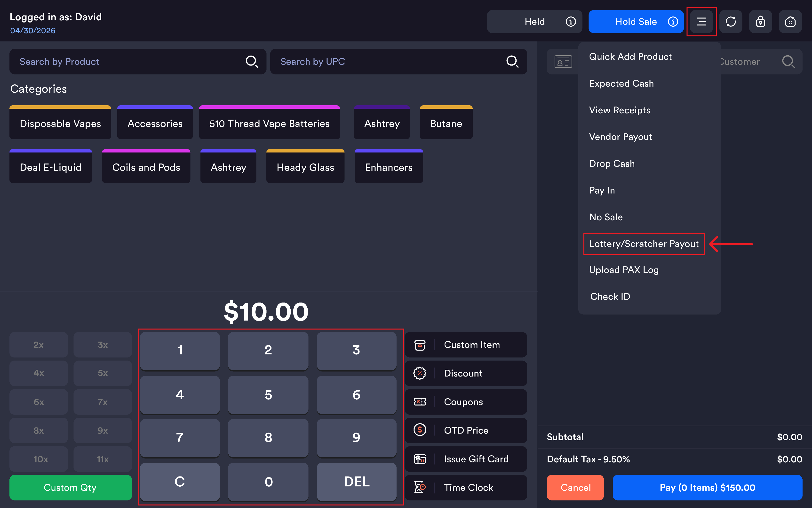Viewport: 812px width, 508px height.
Task: Click the OTD Price dollar icon
Action: pyautogui.click(x=420, y=430)
